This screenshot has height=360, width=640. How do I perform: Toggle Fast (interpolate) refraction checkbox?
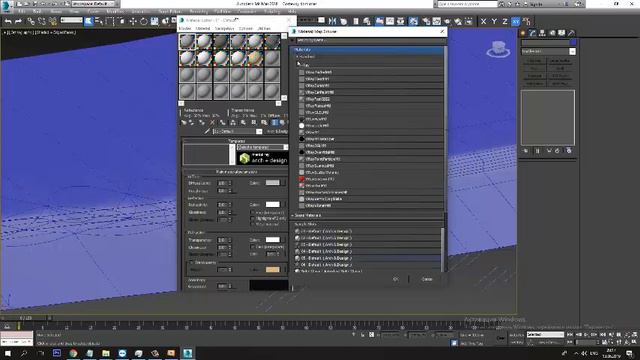[x=253, y=247]
